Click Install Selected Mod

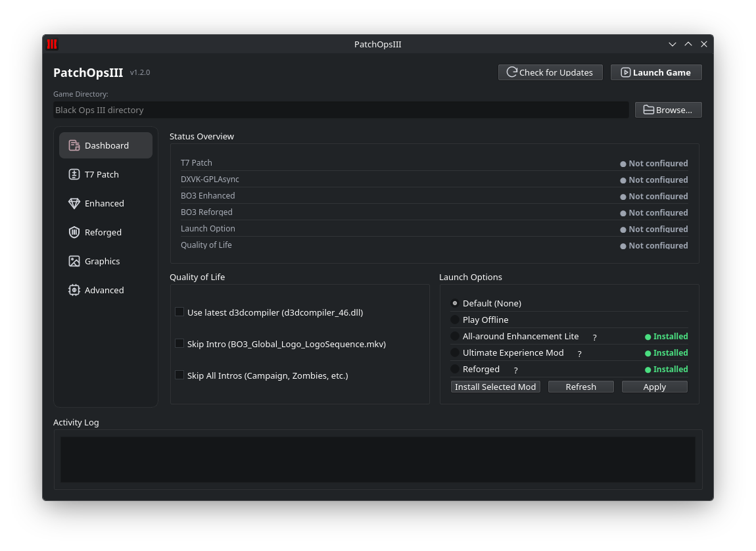click(495, 387)
